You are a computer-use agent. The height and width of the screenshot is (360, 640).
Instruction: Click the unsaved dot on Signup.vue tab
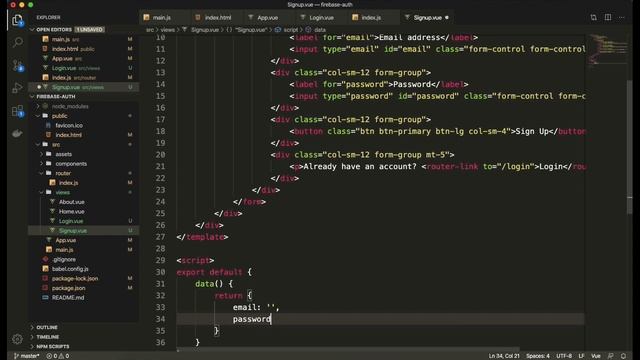[x=447, y=18]
